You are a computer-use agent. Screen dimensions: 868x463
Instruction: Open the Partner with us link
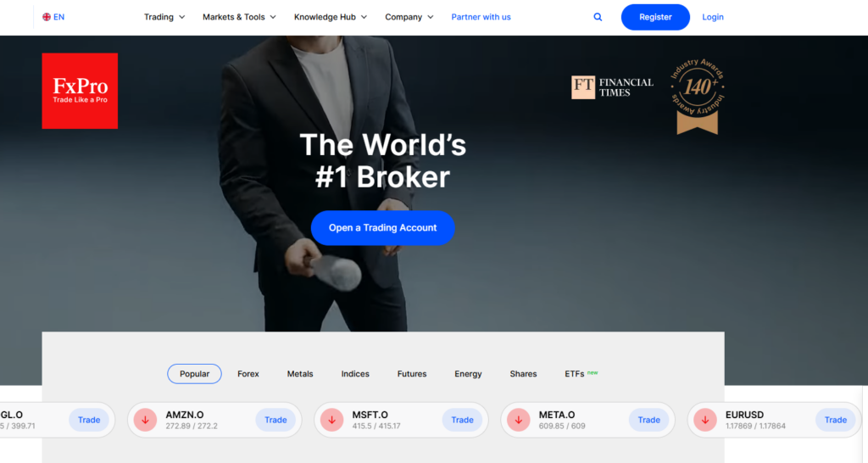pyautogui.click(x=481, y=17)
